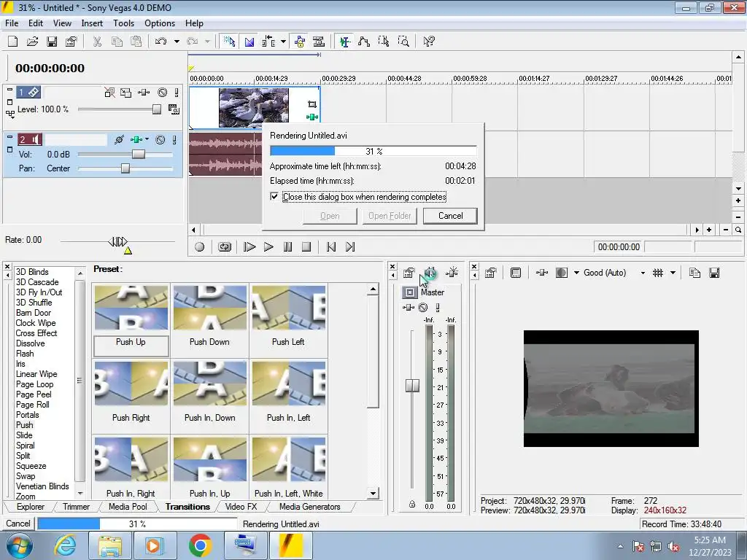
Task: Open the Undo history dropdown arrow
Action: click(177, 42)
